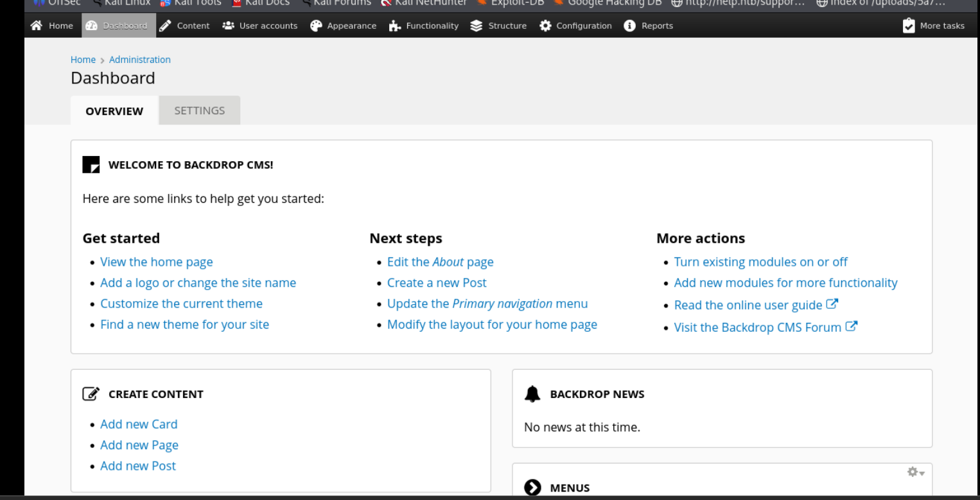Click 'Add new Card' link
The height and width of the screenshot is (500, 980).
click(139, 424)
